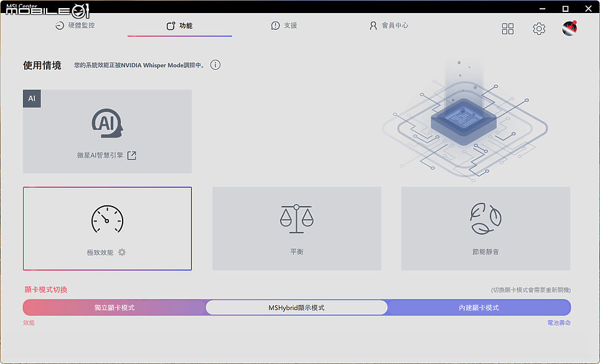Click the balance scale icon

[x=296, y=218]
